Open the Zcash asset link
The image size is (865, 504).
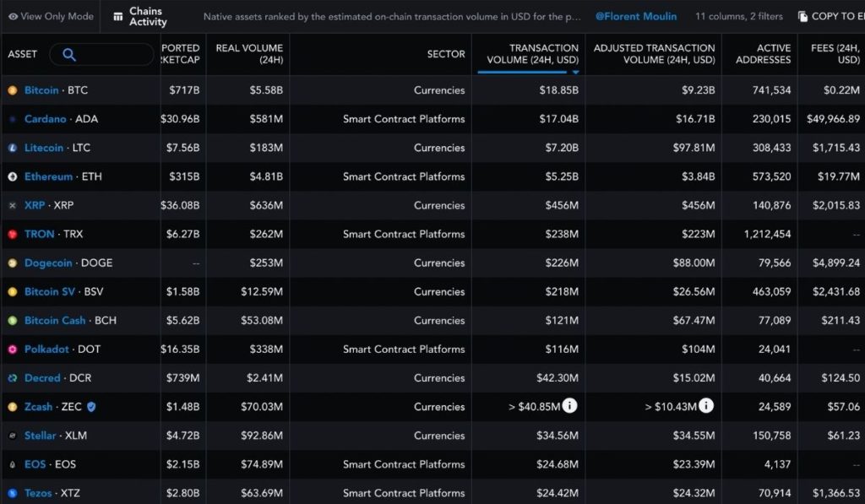point(38,406)
